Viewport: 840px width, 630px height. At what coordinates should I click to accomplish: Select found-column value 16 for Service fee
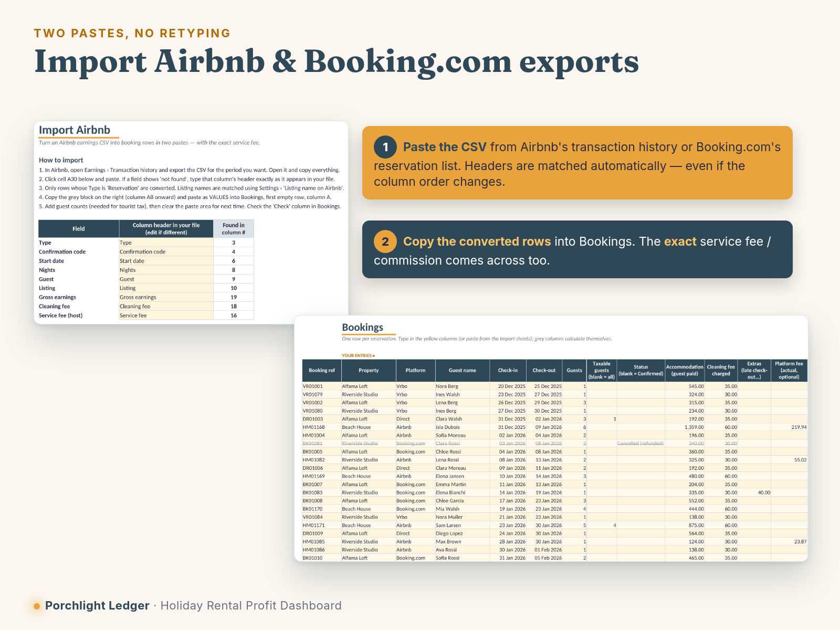(x=234, y=316)
